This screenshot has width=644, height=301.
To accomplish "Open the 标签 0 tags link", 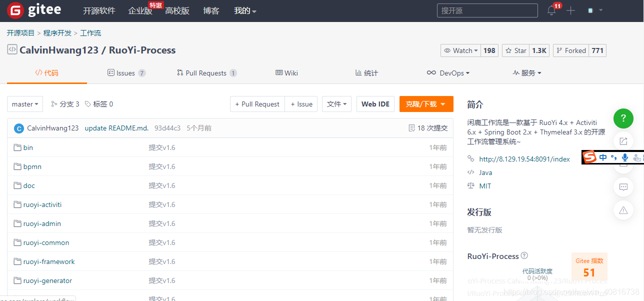I will [99, 104].
